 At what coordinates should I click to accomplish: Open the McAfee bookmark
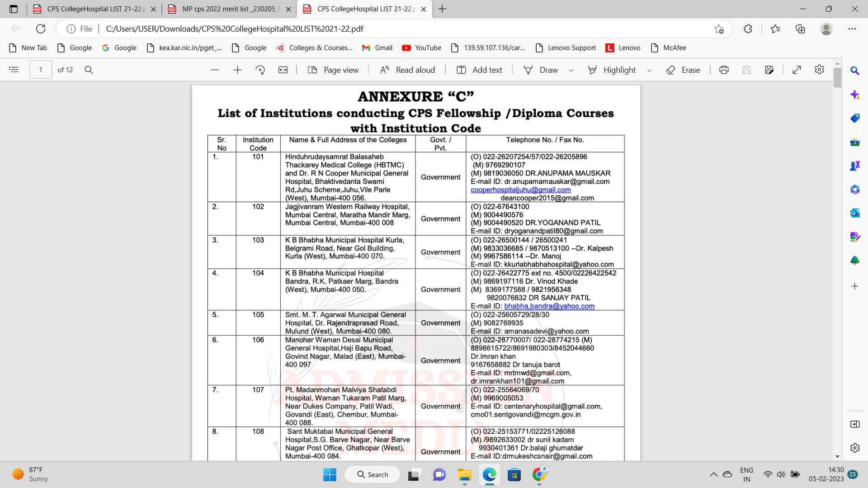tap(668, 48)
